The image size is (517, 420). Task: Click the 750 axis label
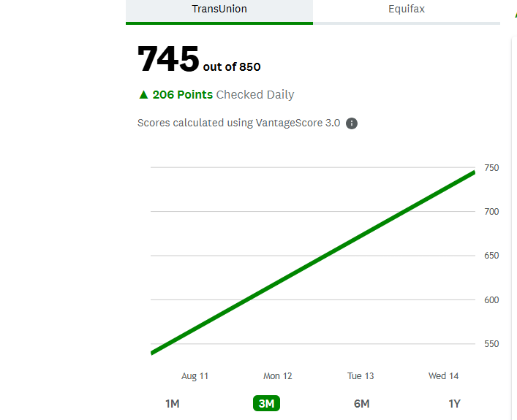(491, 168)
